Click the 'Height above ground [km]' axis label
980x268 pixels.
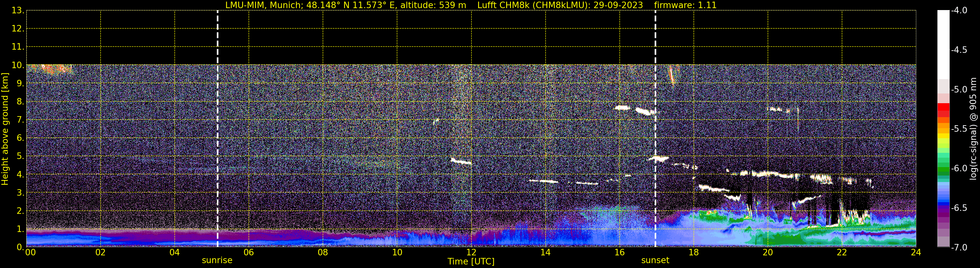pos(5,129)
